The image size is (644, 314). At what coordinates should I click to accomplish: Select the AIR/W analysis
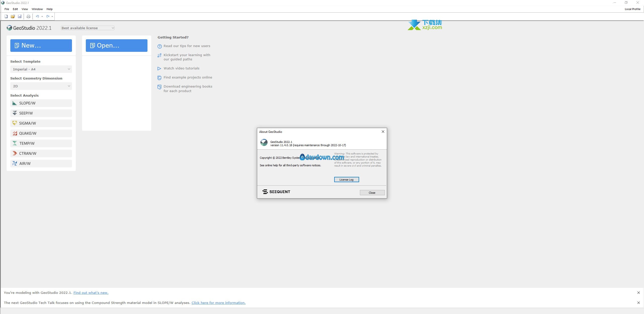(x=41, y=164)
